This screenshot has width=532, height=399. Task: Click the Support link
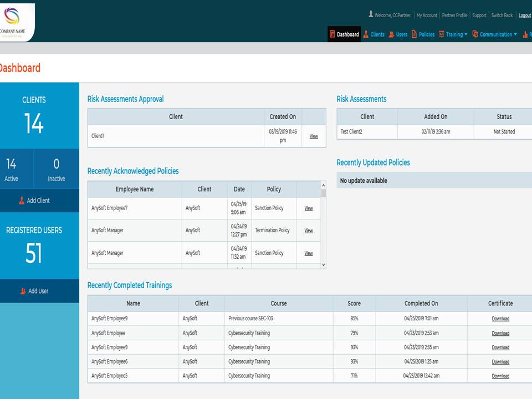(x=479, y=16)
